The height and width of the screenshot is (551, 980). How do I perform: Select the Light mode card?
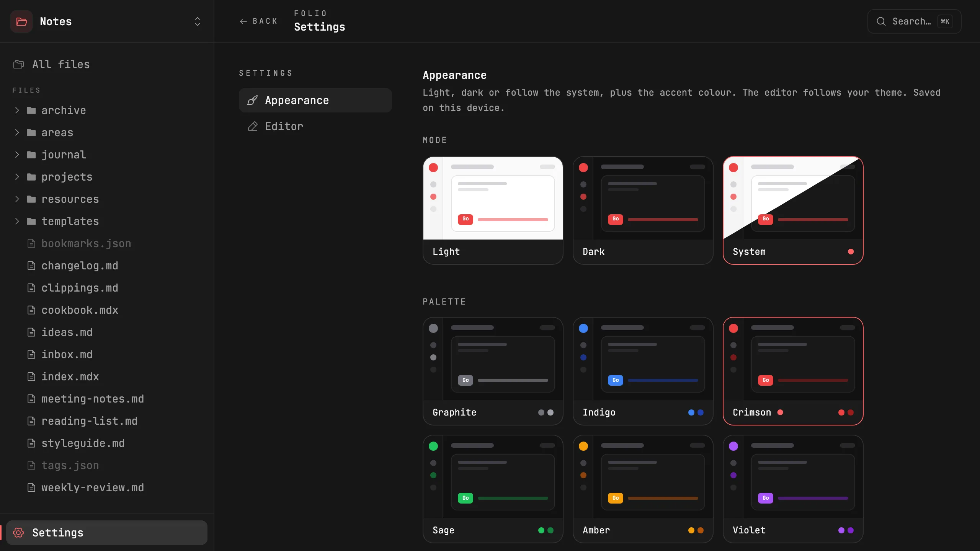click(x=493, y=210)
